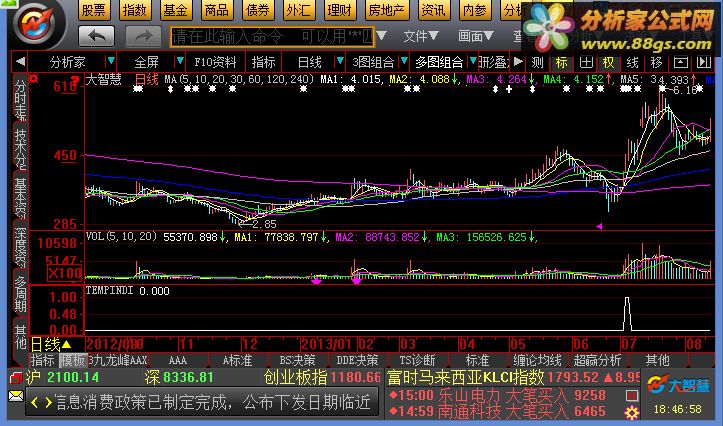Click the 分析家 toolbar label

pos(68,62)
